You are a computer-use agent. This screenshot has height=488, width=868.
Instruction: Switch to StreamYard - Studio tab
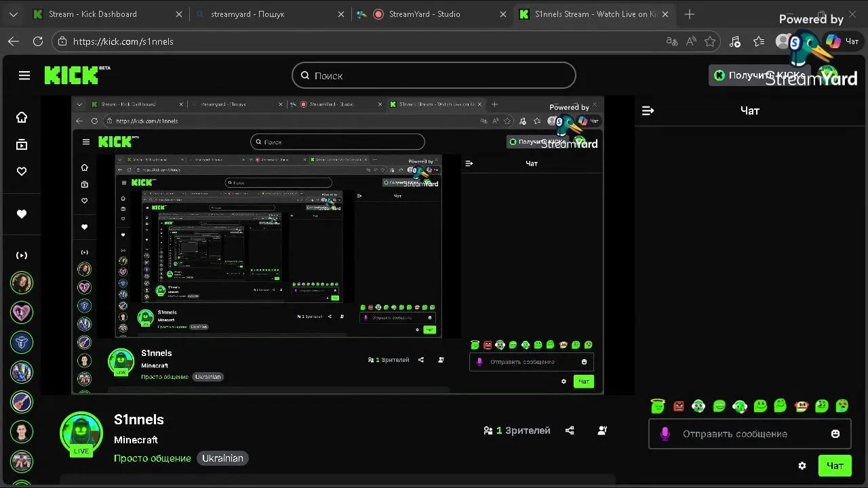click(431, 14)
